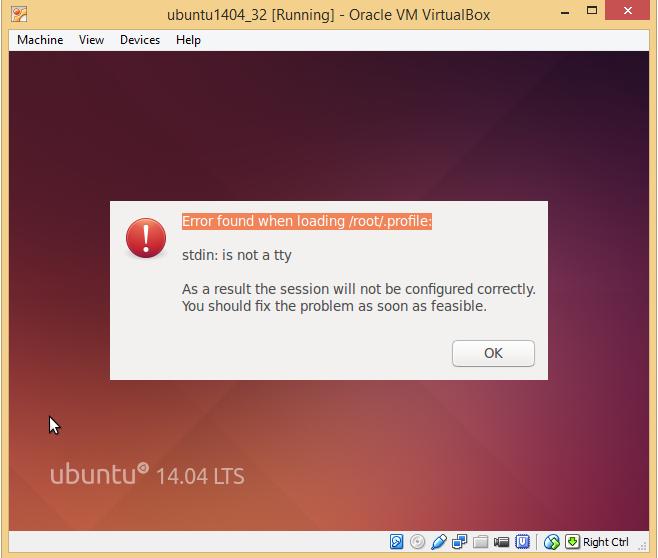
Task: Open the View menu
Action: [x=91, y=40]
